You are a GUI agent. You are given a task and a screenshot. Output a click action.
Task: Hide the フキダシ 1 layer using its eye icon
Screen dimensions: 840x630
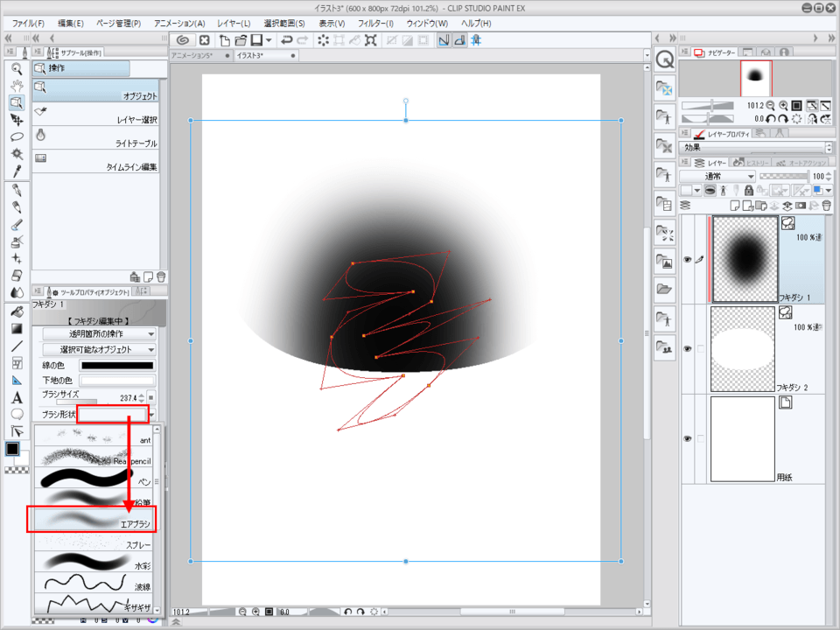pyautogui.click(x=688, y=260)
